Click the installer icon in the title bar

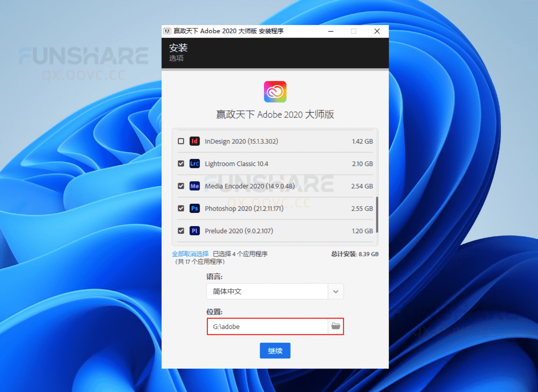[x=167, y=31]
